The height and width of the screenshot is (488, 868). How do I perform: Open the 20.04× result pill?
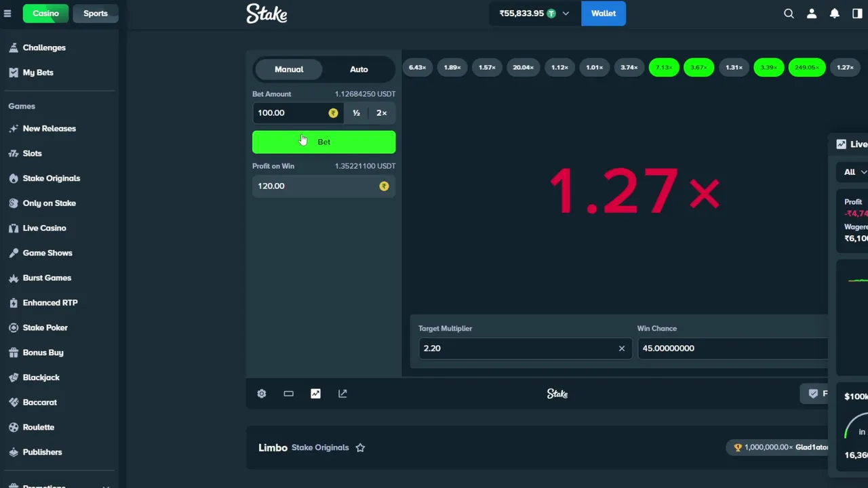tap(523, 68)
